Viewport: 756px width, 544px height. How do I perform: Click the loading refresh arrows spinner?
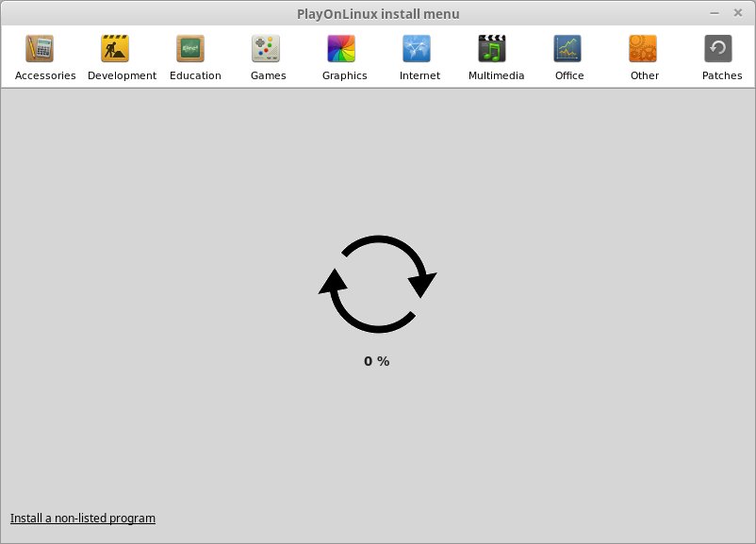(377, 284)
